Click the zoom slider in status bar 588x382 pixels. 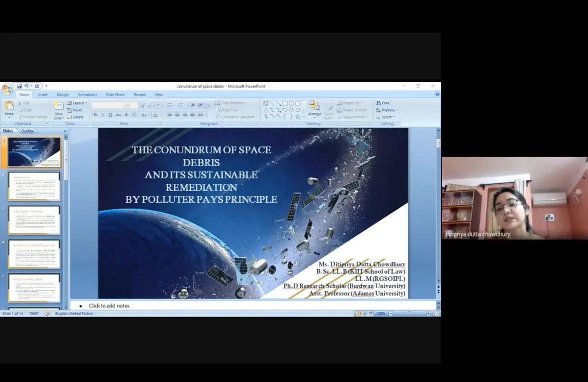click(x=409, y=314)
